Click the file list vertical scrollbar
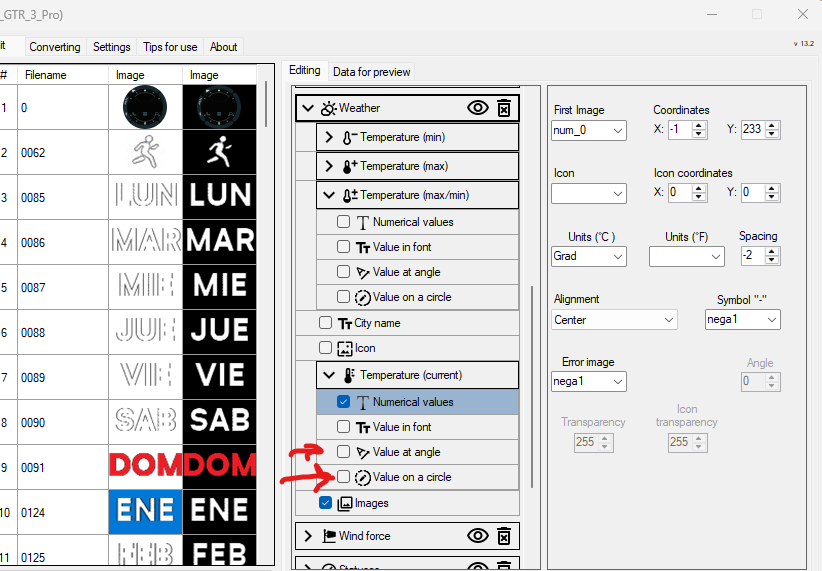This screenshot has height=571, width=822. 266,103
